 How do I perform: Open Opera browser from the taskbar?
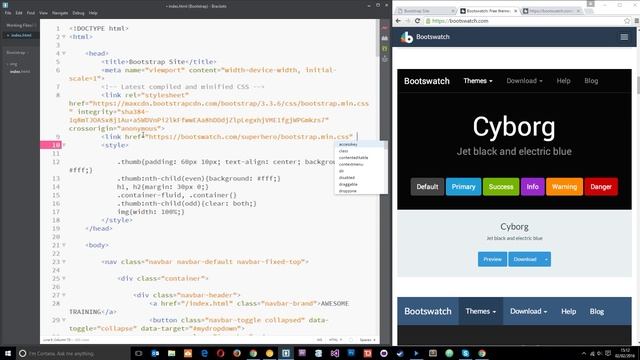(x=220, y=353)
